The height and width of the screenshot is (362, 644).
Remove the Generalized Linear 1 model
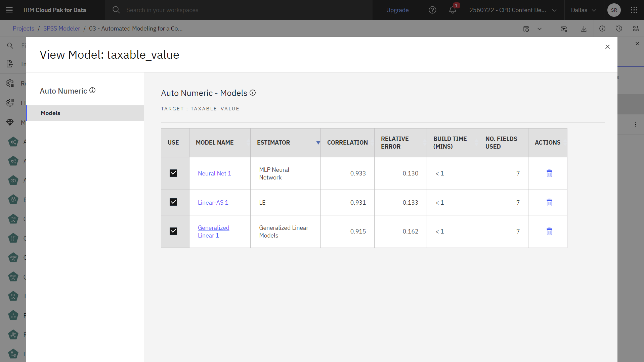[549, 231]
